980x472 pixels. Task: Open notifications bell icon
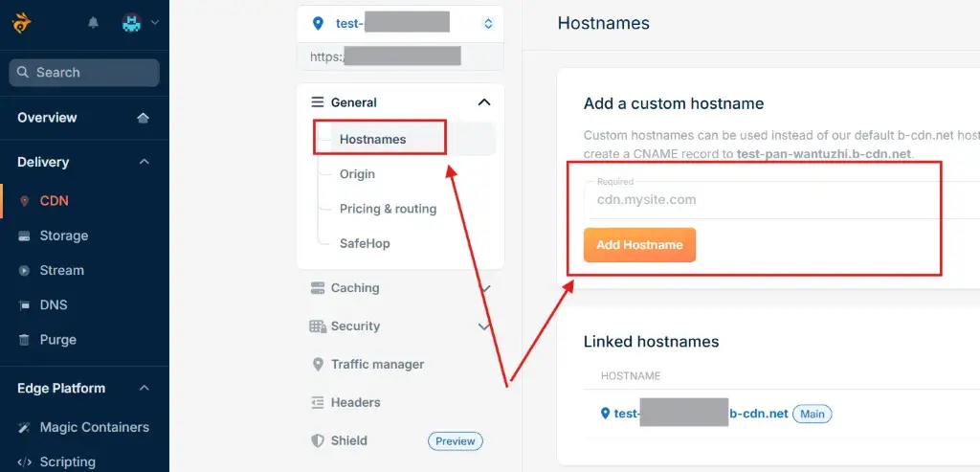point(93,23)
